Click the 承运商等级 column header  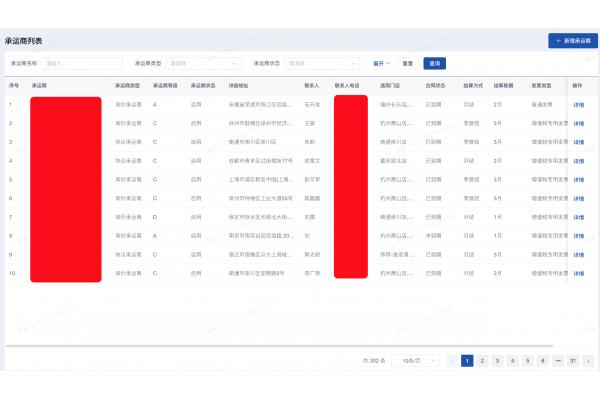pyautogui.click(x=166, y=86)
